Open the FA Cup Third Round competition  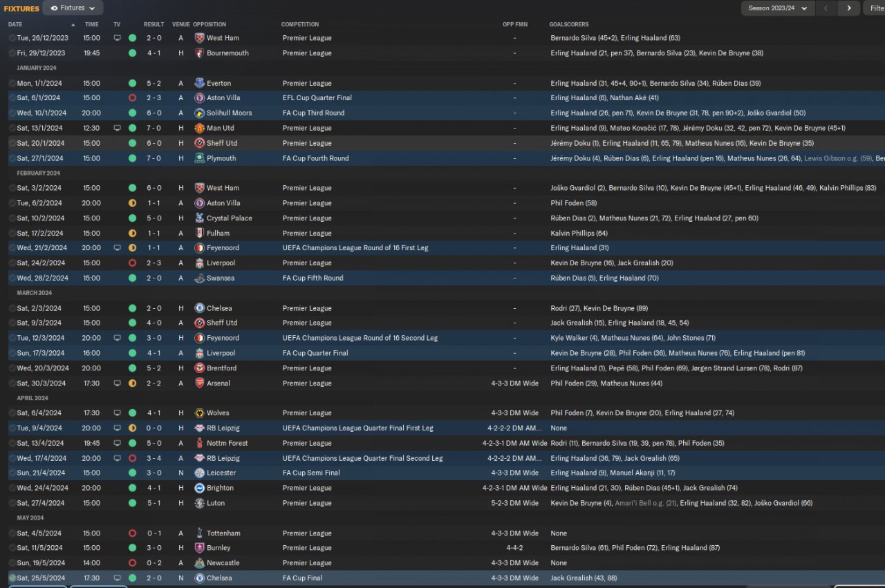pos(313,113)
